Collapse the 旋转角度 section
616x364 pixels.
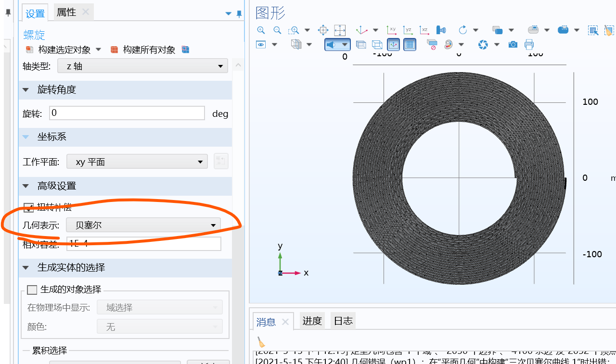click(26, 89)
